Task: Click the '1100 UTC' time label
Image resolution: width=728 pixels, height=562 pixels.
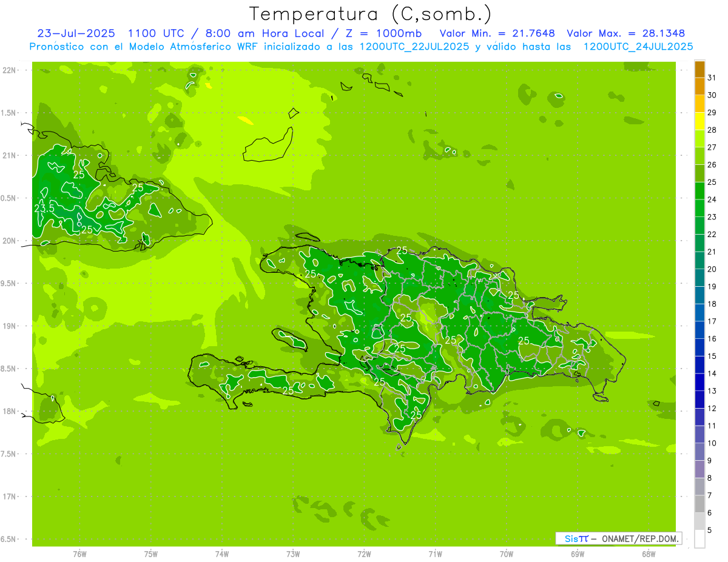Action: (155, 33)
